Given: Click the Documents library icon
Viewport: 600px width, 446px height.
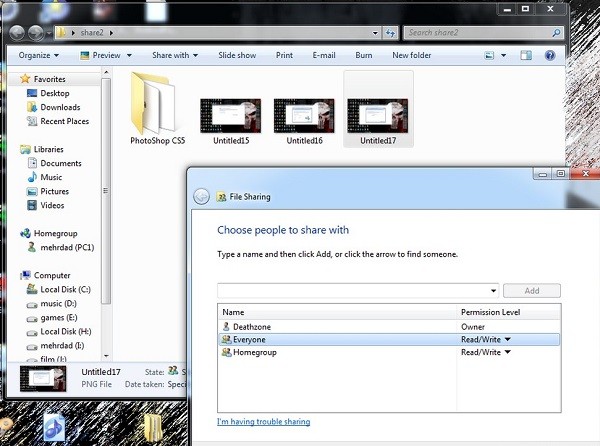Looking at the screenshot, I should (32, 163).
